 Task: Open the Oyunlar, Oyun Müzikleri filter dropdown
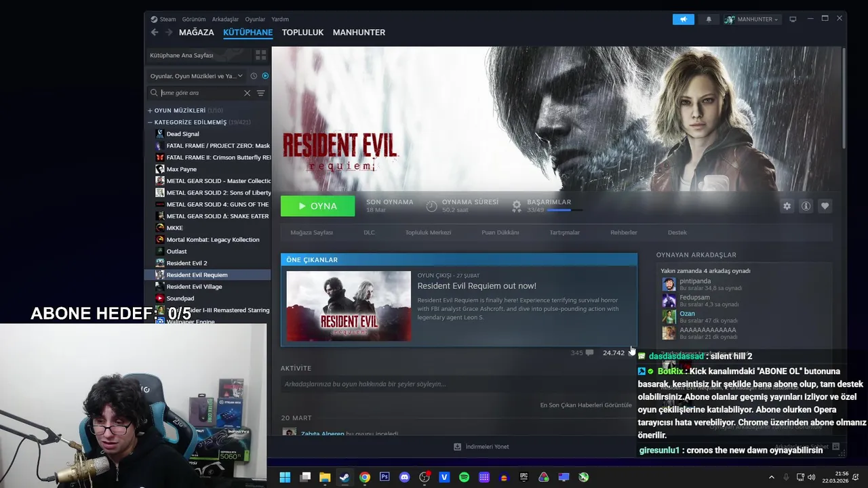pyautogui.click(x=196, y=76)
